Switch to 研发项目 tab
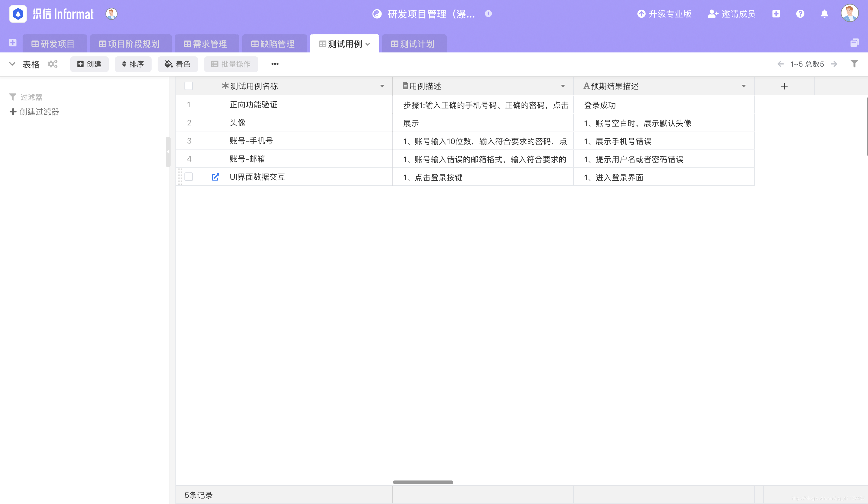868x504 pixels. pos(55,44)
